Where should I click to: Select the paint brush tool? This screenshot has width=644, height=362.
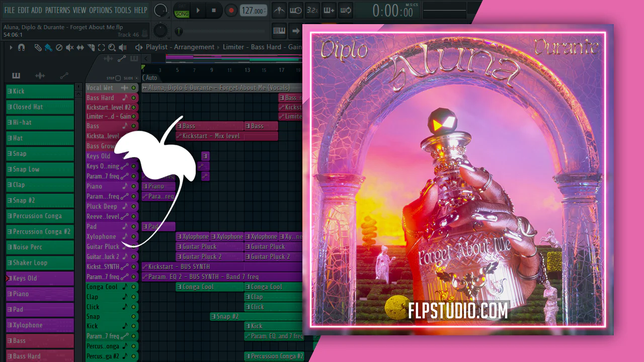coord(48,47)
